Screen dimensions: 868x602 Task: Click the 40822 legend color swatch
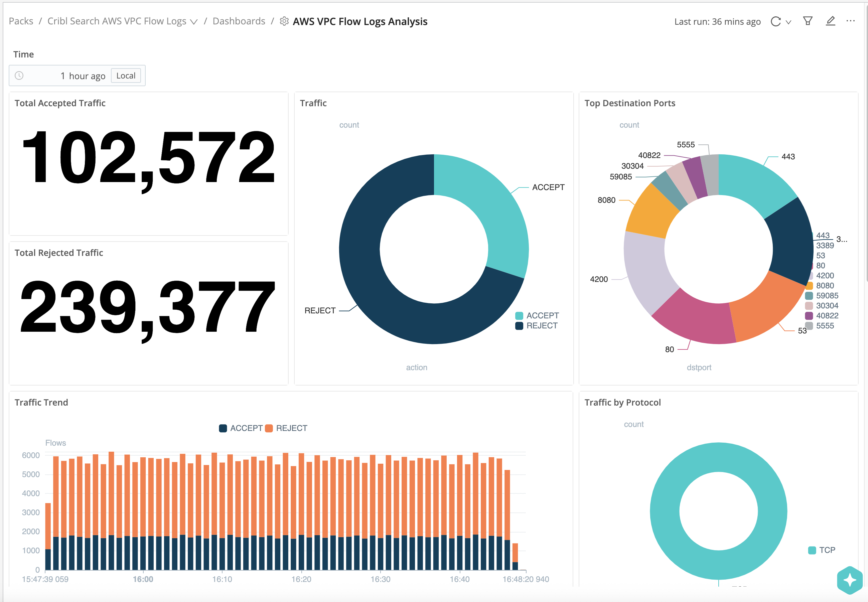[809, 316]
